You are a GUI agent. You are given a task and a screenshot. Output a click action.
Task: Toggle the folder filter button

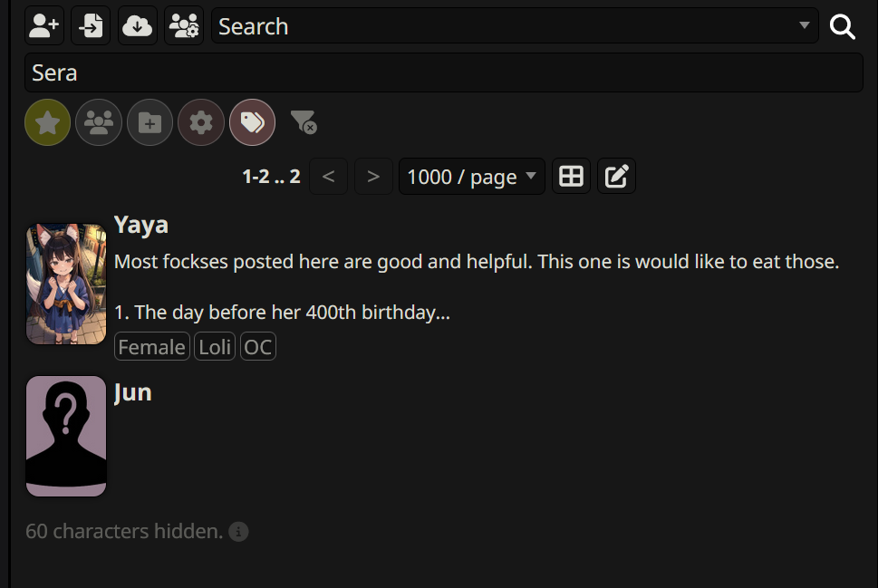coord(150,122)
